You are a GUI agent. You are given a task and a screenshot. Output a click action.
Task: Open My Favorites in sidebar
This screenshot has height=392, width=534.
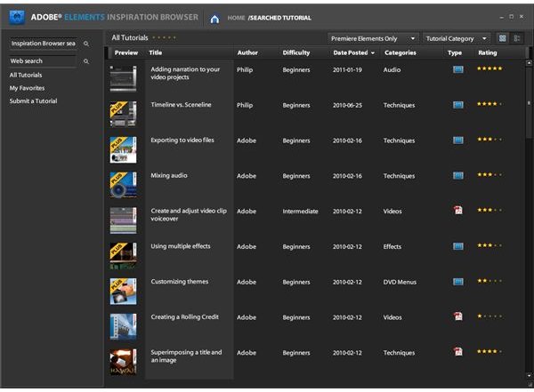27,88
